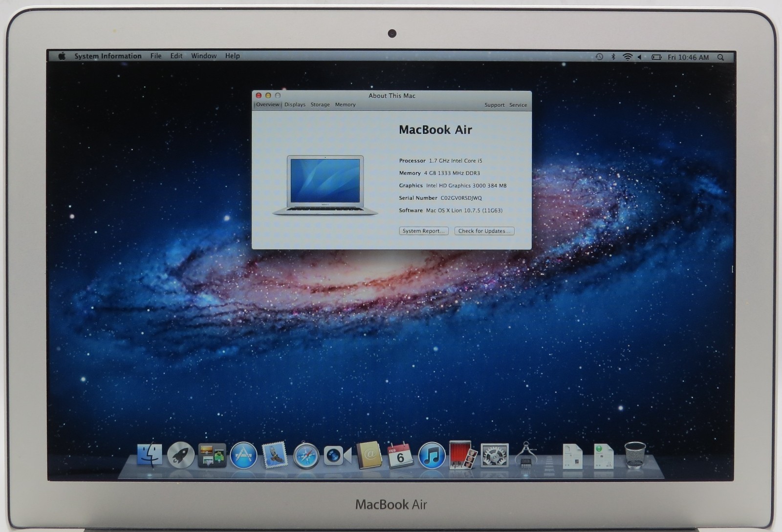Switch to the Storage tab
Image resolution: width=782 pixels, height=532 pixels.
pyautogui.click(x=320, y=105)
